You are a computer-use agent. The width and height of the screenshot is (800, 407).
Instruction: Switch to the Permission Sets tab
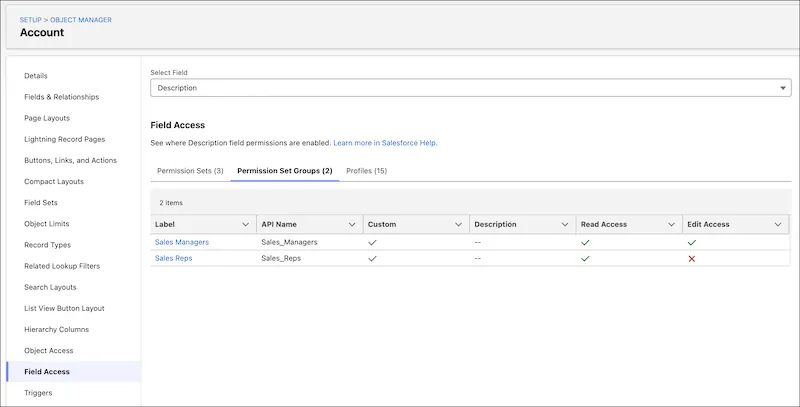(190, 171)
